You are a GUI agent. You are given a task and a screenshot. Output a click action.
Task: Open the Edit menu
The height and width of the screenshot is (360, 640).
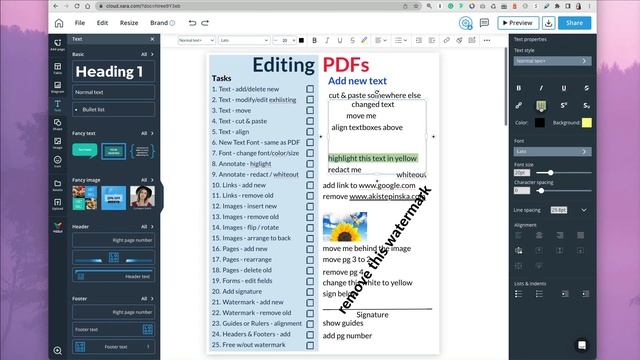tap(102, 23)
